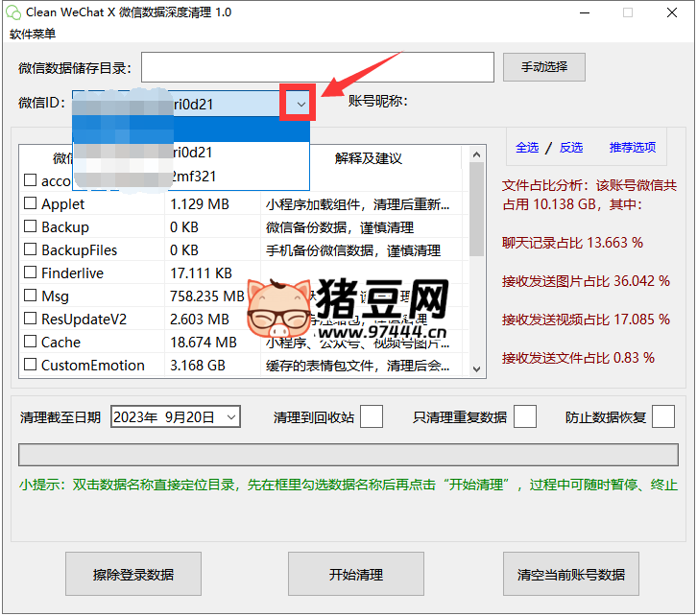
Task: Check the CustomEmotion checkbox
Action: click(30, 365)
